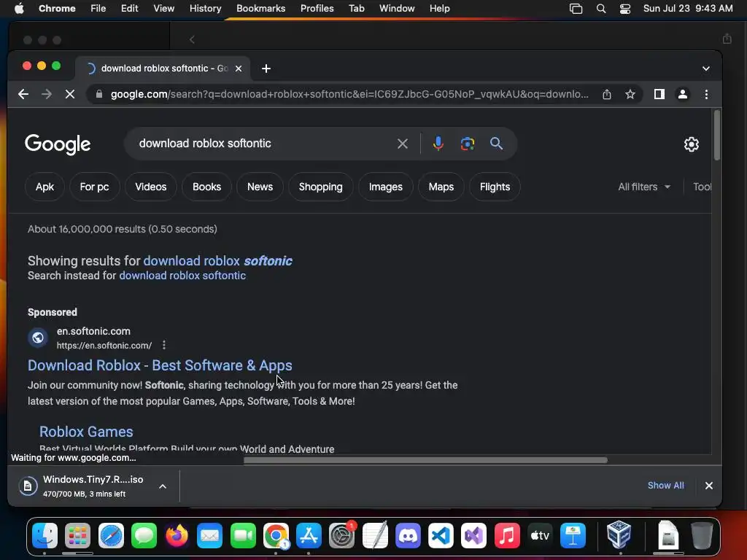Viewport: 747px width, 560px height.
Task: Show All downloads
Action: point(665,485)
